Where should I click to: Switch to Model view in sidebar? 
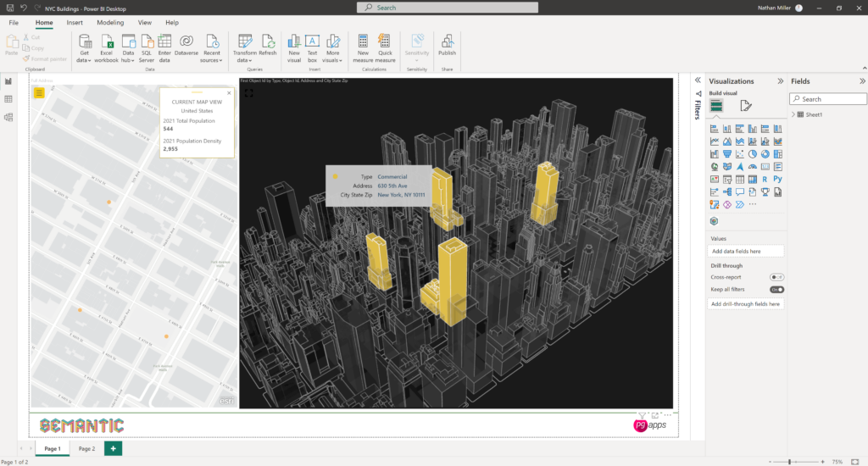[8, 117]
